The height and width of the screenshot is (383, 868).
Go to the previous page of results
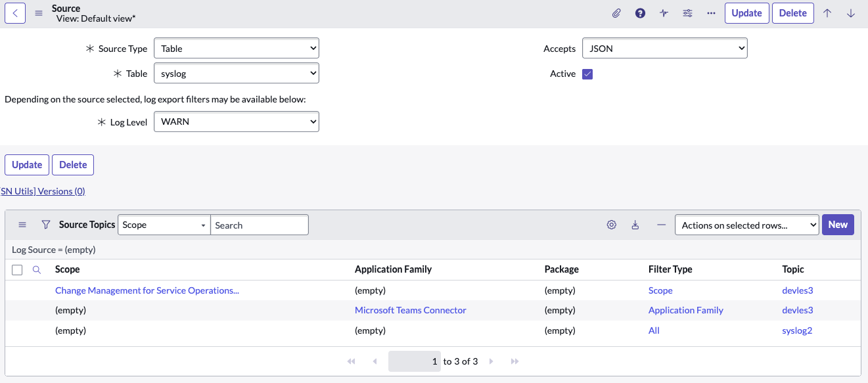375,361
